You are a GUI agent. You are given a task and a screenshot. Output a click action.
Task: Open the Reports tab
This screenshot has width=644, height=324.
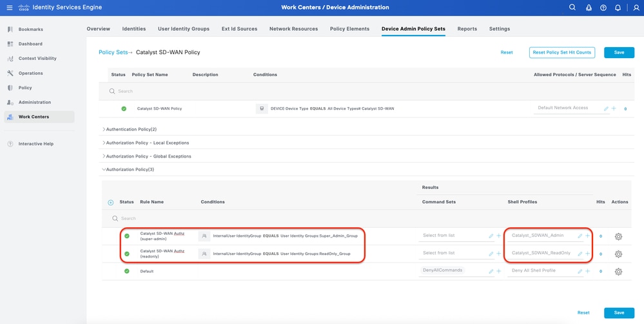coord(467,29)
